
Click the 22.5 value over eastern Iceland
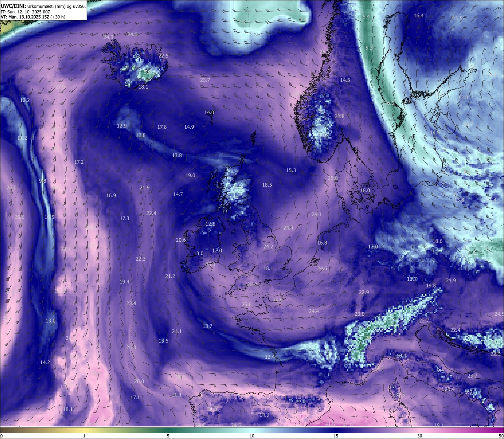[163, 56]
